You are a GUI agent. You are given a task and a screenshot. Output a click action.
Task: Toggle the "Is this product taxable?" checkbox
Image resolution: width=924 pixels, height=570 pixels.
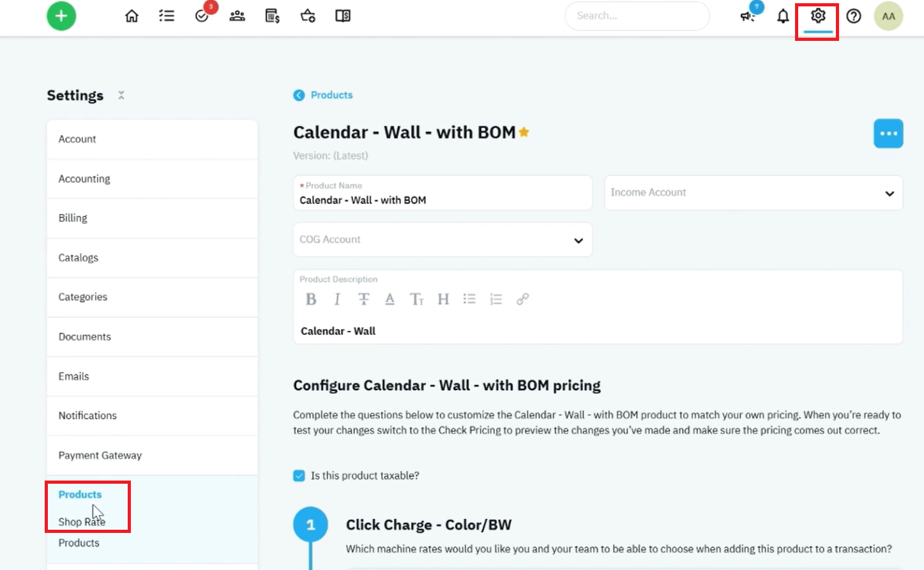click(x=299, y=475)
